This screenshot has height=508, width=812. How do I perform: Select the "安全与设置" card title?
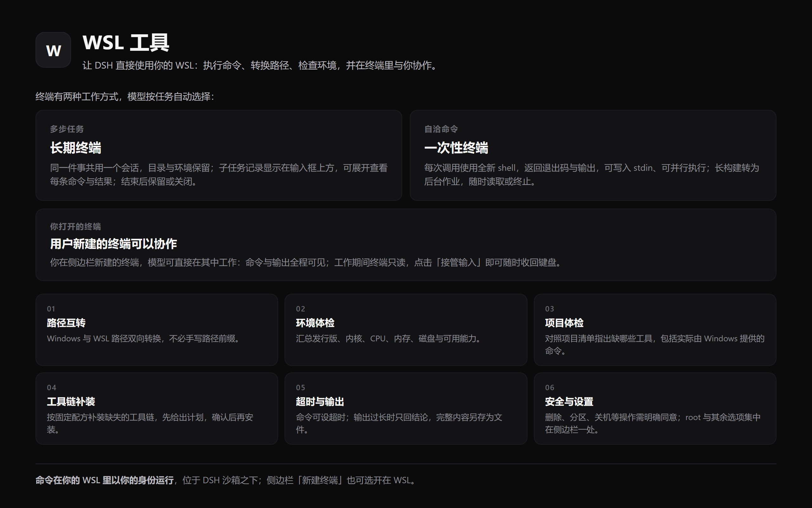tap(569, 402)
